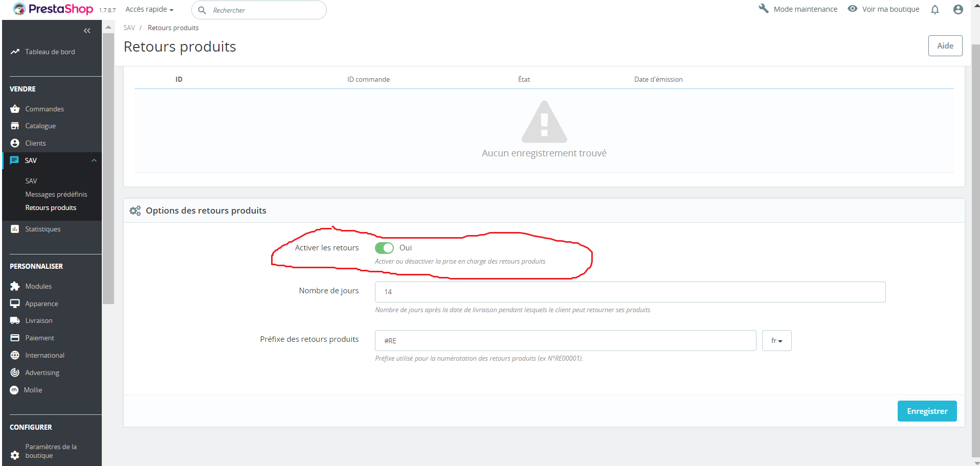Viewport: 980px width, 466px height.
Task: Open the Accès rapide dropdown
Action: coord(149,9)
